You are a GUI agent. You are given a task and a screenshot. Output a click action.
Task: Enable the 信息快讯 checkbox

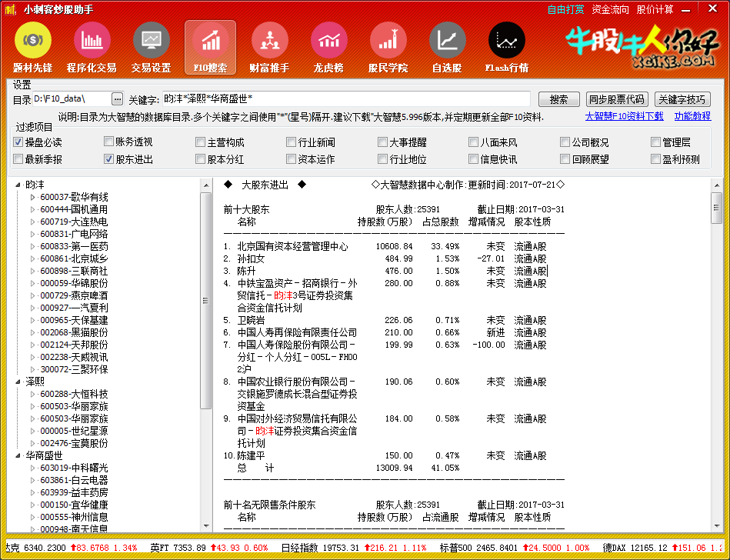[x=473, y=159]
